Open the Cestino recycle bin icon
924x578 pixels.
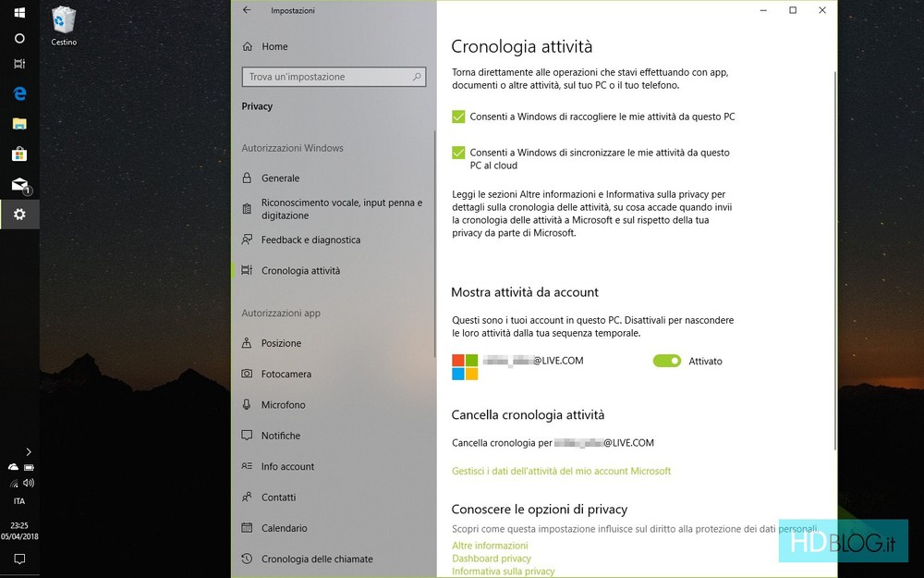click(x=64, y=27)
